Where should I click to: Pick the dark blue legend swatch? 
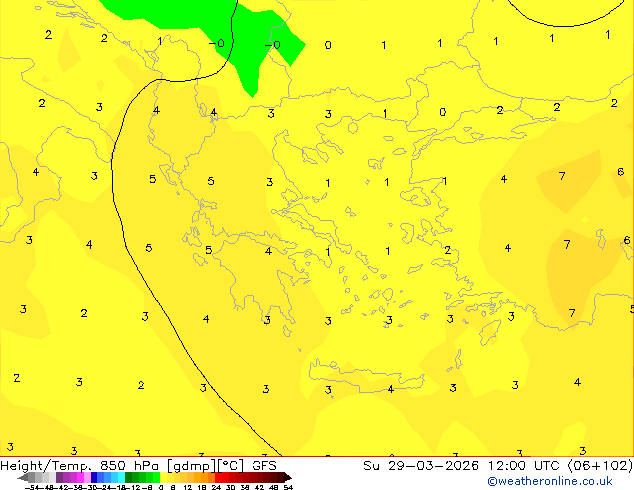tap(94, 477)
